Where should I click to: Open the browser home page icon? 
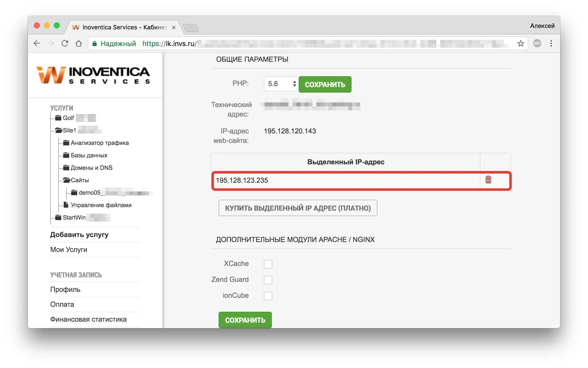79,44
